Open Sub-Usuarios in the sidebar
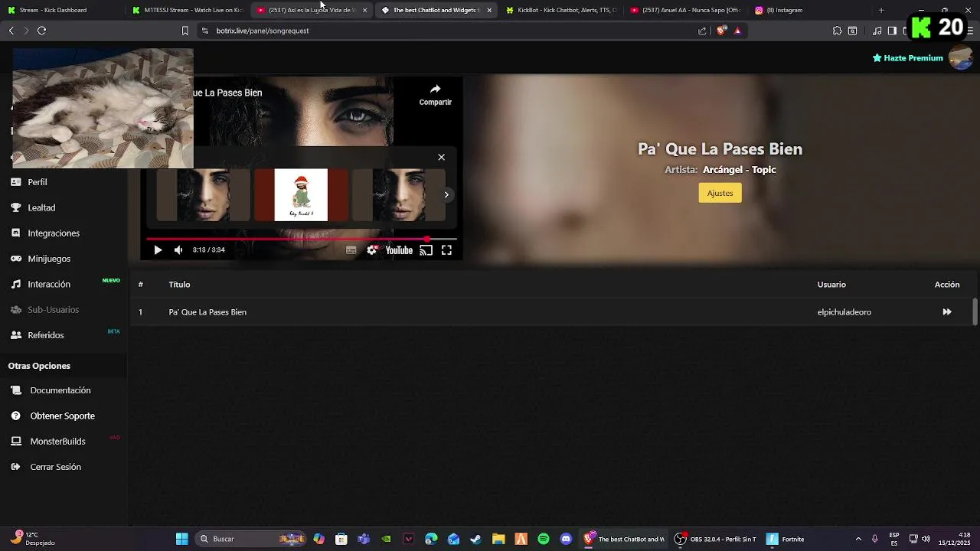The height and width of the screenshot is (551, 980). 53,309
